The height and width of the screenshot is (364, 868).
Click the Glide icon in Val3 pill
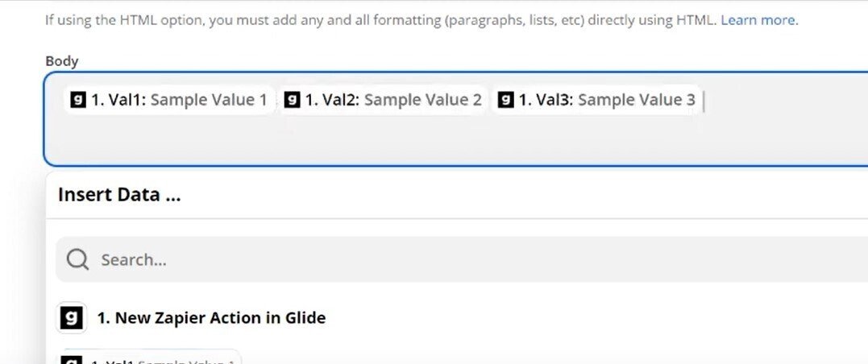tap(506, 100)
